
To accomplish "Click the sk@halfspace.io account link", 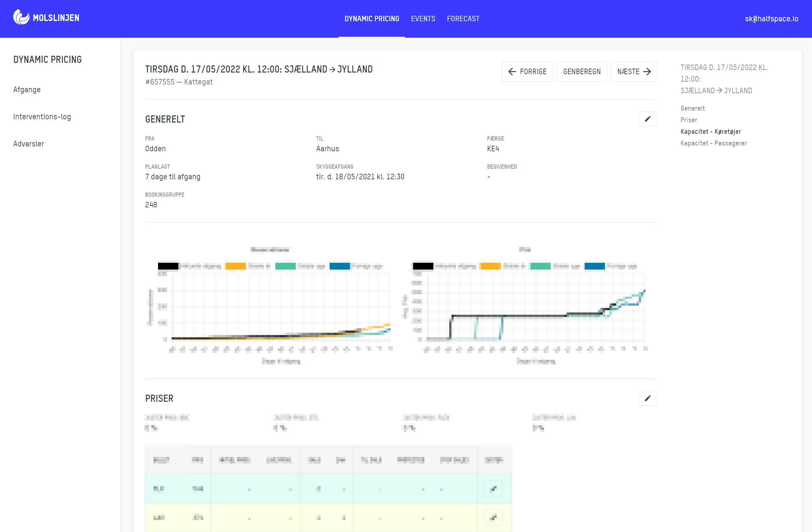I will 771,19.
